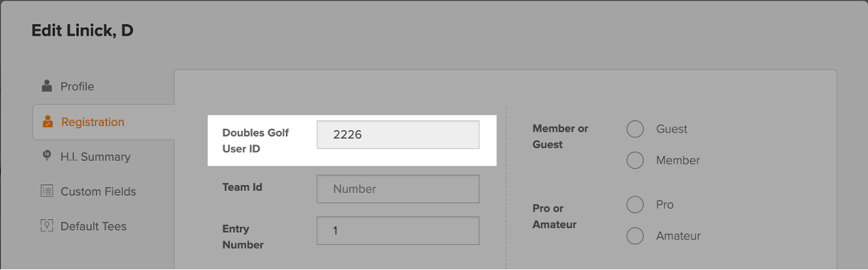Select the Guest radio button

point(635,129)
